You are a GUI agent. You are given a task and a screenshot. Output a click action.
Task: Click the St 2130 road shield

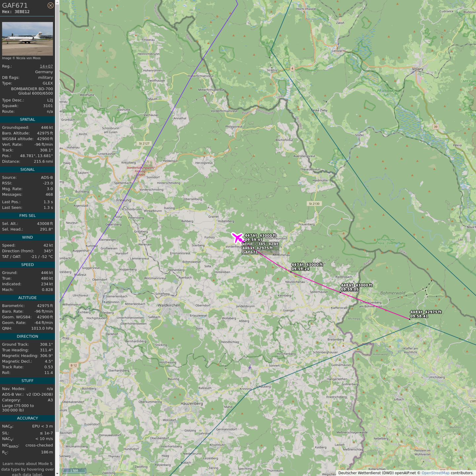pos(314,204)
